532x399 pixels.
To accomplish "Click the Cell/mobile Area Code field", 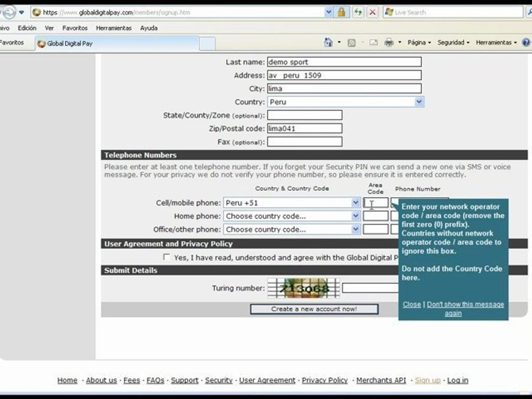I will click(x=376, y=203).
